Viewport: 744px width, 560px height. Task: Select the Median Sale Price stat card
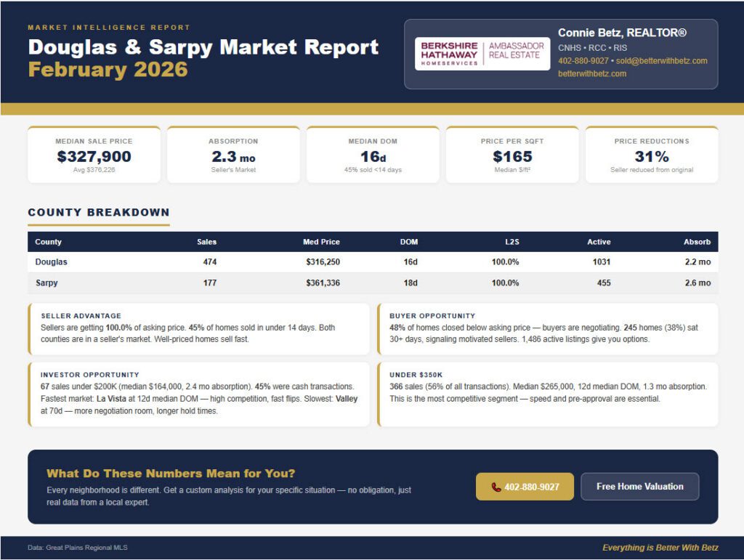pyautogui.click(x=93, y=155)
